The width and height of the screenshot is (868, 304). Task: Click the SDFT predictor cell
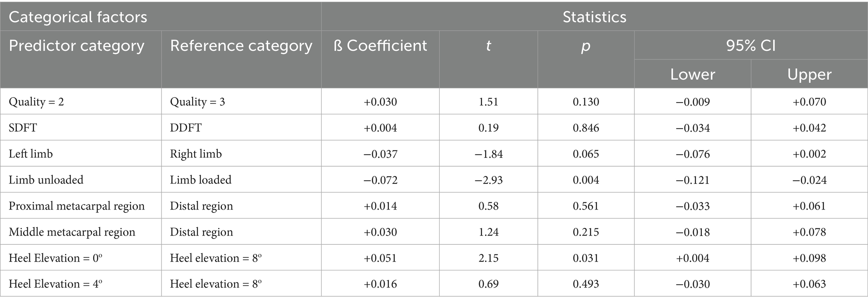tap(23, 128)
